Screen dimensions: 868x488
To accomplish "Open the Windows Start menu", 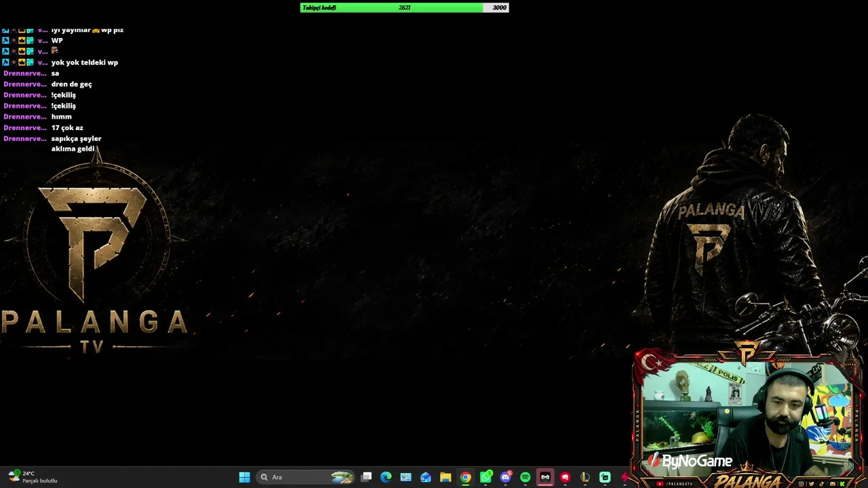I will [x=244, y=477].
